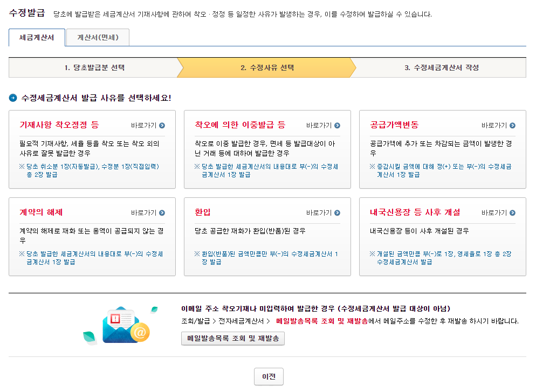The width and height of the screenshot is (536, 392).
Task: Click the arrow icon next to 계약의 해제 바로가기
Action: click(162, 213)
